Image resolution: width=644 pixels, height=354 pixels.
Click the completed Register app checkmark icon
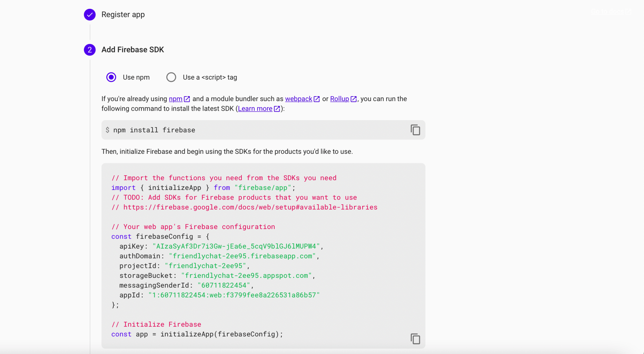(90, 15)
